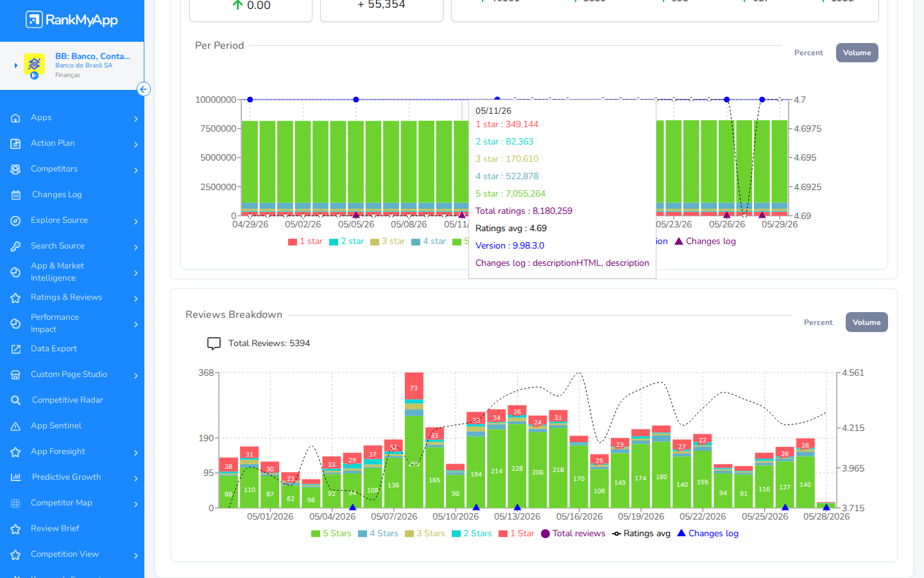Toggle 3 Stars series in Reviews Breakdown legend
Screen dimensions: 924x578
425,534
